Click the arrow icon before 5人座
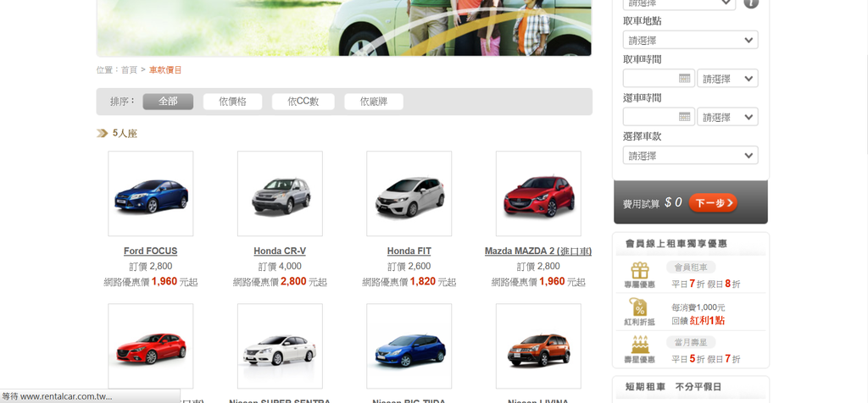This screenshot has width=868, height=403. point(102,133)
